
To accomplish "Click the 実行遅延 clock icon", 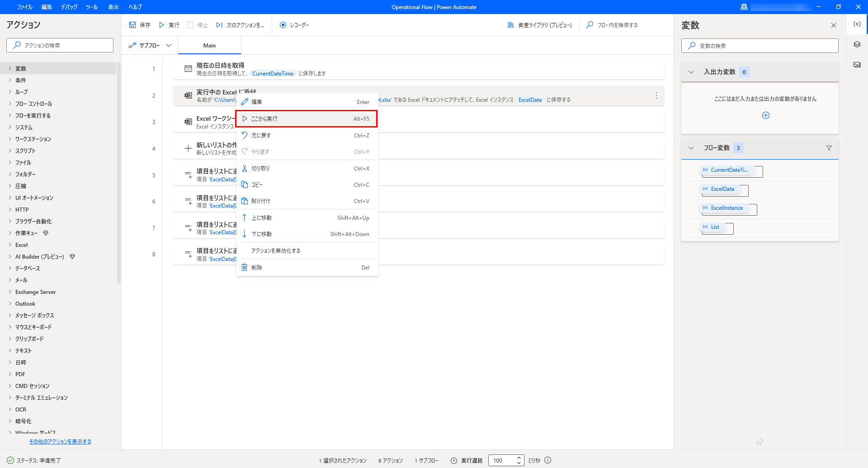I will pyautogui.click(x=454, y=460).
